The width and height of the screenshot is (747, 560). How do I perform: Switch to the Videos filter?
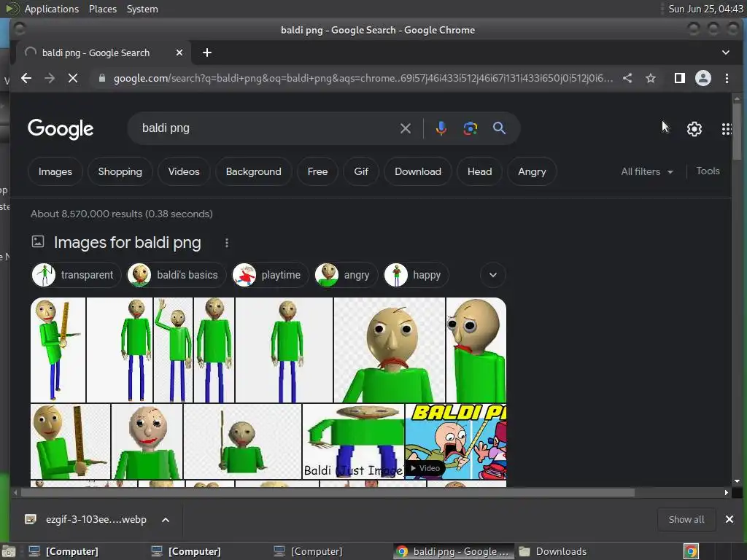point(184,171)
